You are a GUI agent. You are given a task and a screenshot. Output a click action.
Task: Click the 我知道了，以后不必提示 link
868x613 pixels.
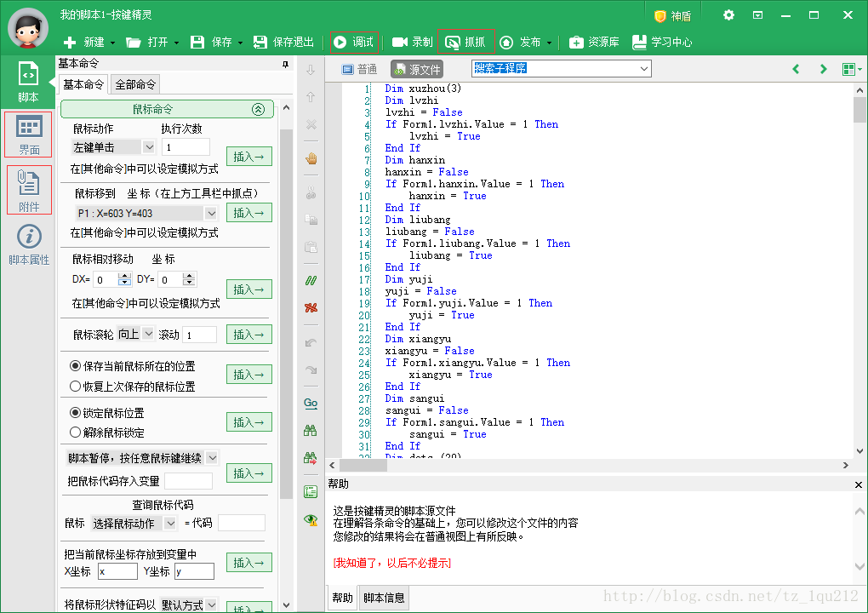point(392,563)
